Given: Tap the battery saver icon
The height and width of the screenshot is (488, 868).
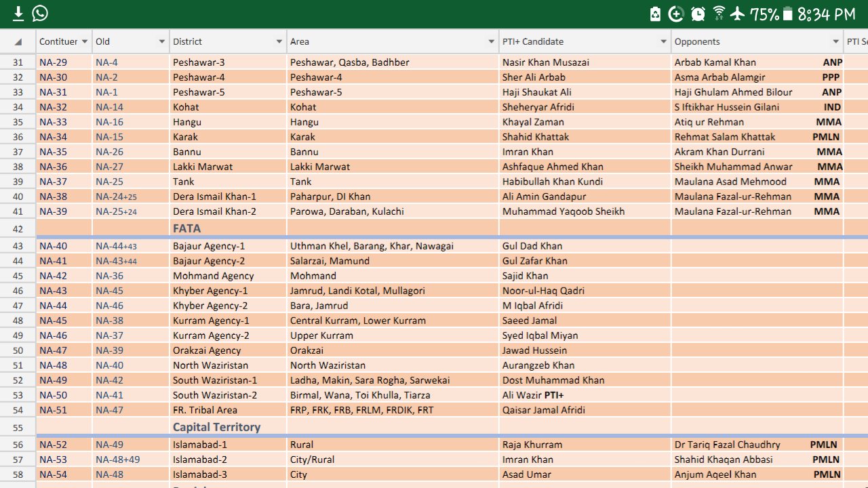Looking at the screenshot, I should pos(655,14).
